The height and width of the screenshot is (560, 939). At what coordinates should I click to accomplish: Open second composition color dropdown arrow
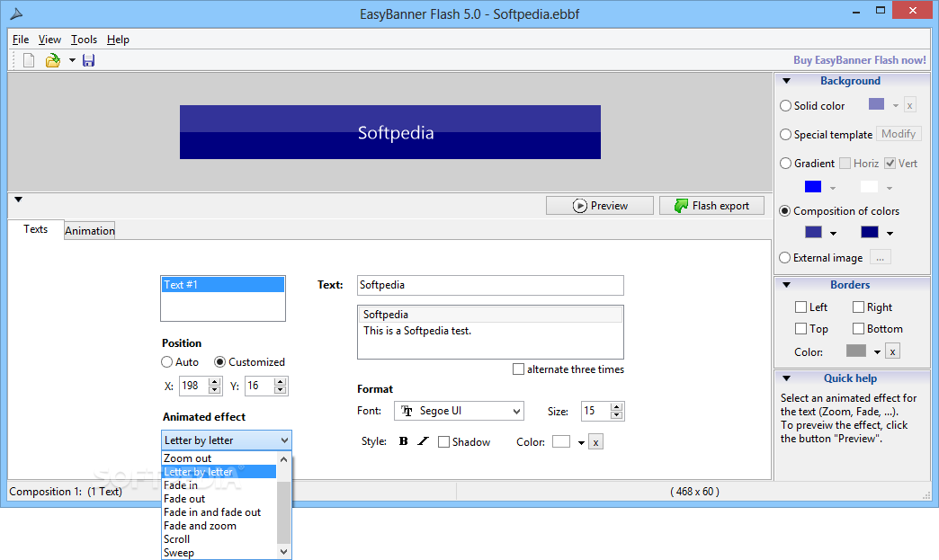click(x=890, y=234)
